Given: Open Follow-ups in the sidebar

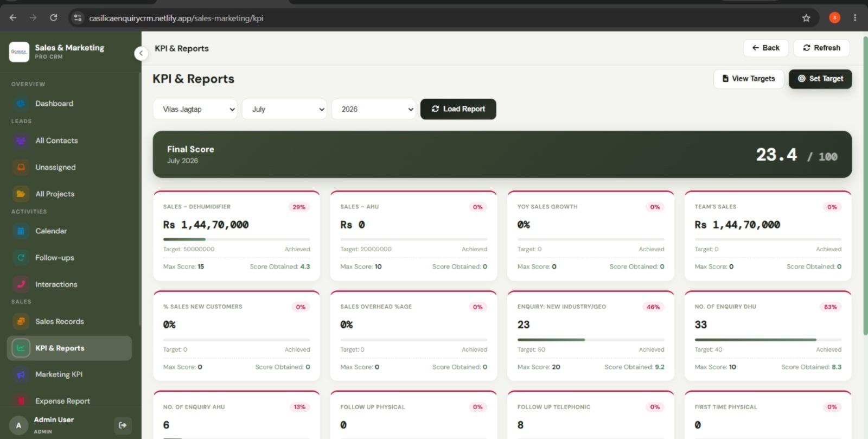Looking at the screenshot, I should pos(69,258).
